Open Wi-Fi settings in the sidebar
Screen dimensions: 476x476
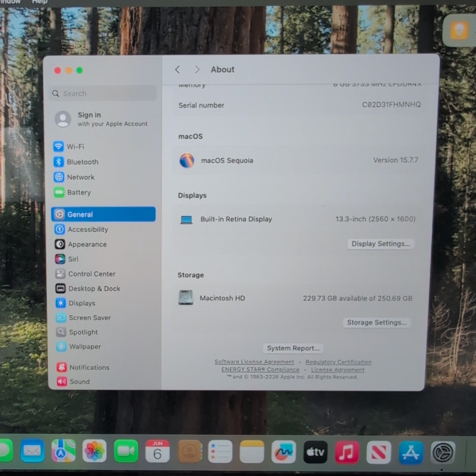(x=69, y=147)
